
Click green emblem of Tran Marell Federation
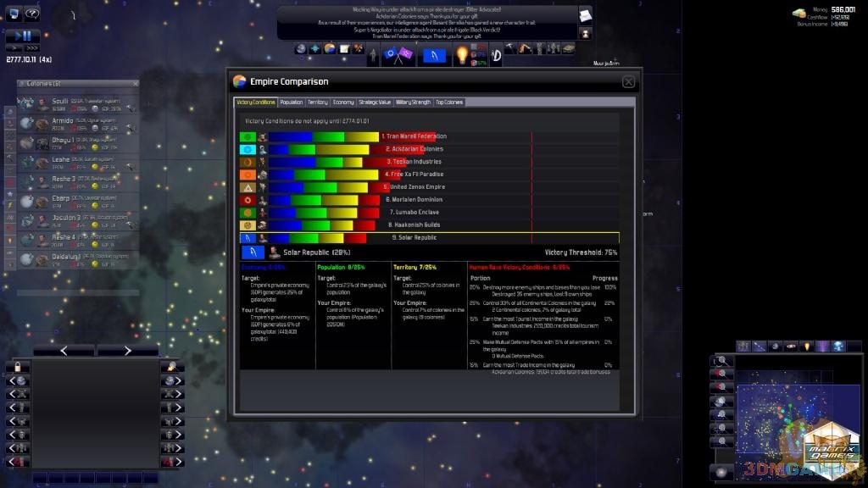pos(248,136)
